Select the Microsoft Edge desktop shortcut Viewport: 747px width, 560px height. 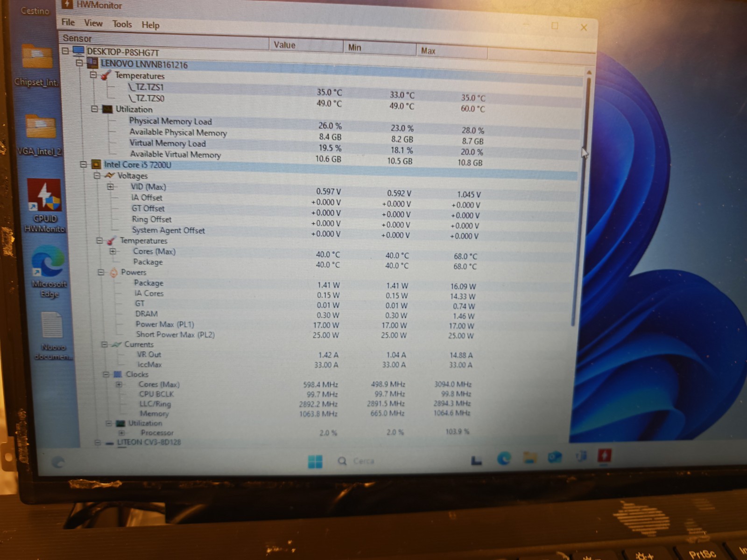click(49, 272)
